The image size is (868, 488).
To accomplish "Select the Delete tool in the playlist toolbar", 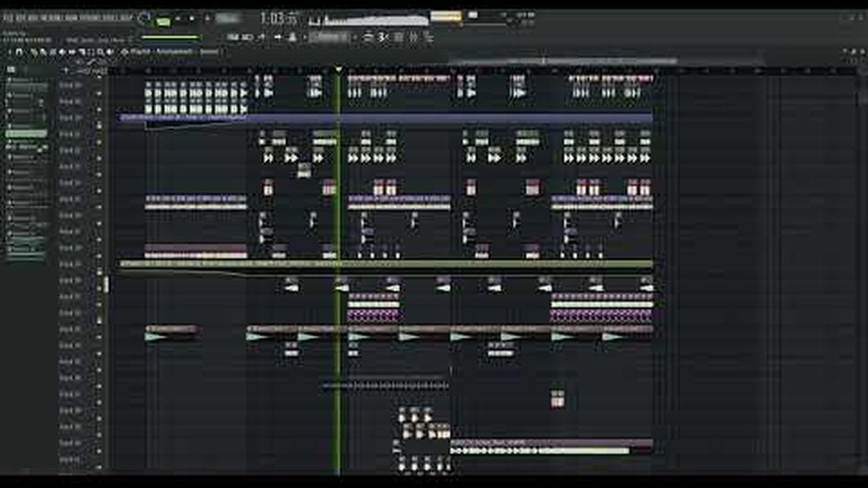I will coord(53,52).
